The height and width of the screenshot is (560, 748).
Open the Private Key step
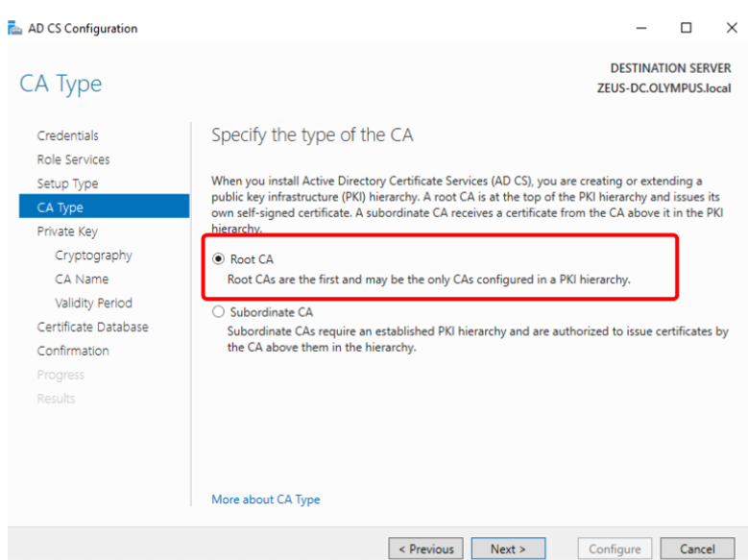(67, 231)
